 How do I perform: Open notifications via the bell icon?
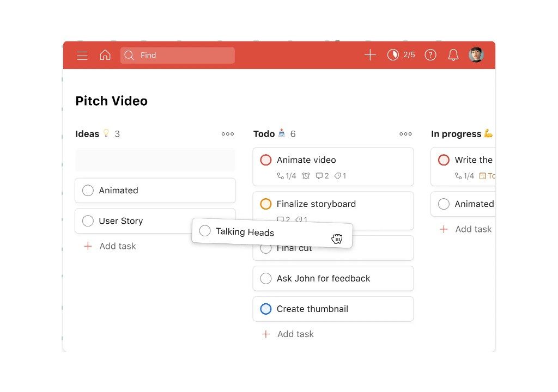coord(453,54)
